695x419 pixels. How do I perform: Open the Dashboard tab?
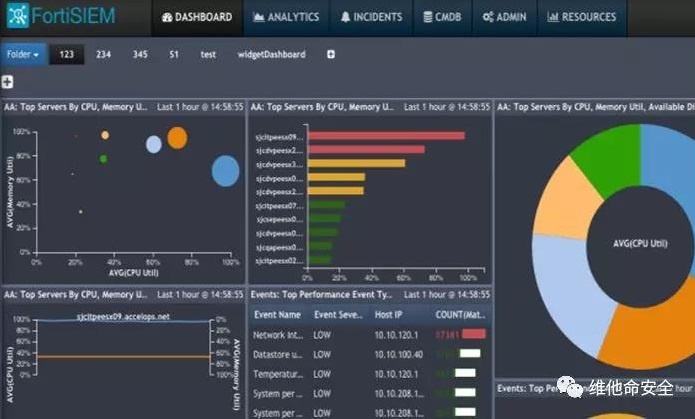click(x=196, y=17)
